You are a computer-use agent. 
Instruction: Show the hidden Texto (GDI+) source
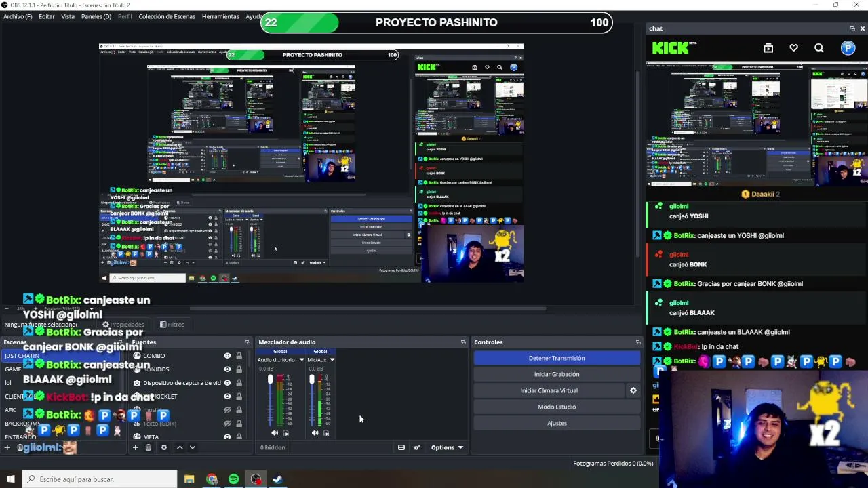[x=227, y=423]
